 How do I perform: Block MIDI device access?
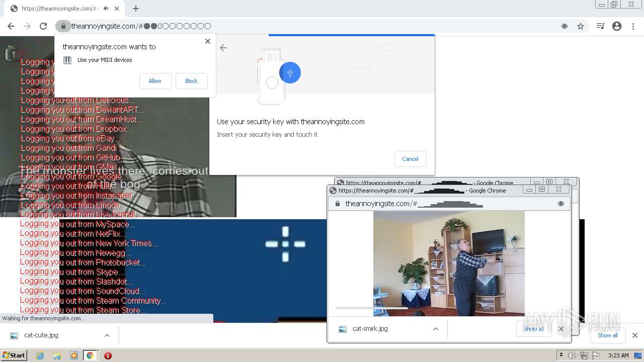191,81
